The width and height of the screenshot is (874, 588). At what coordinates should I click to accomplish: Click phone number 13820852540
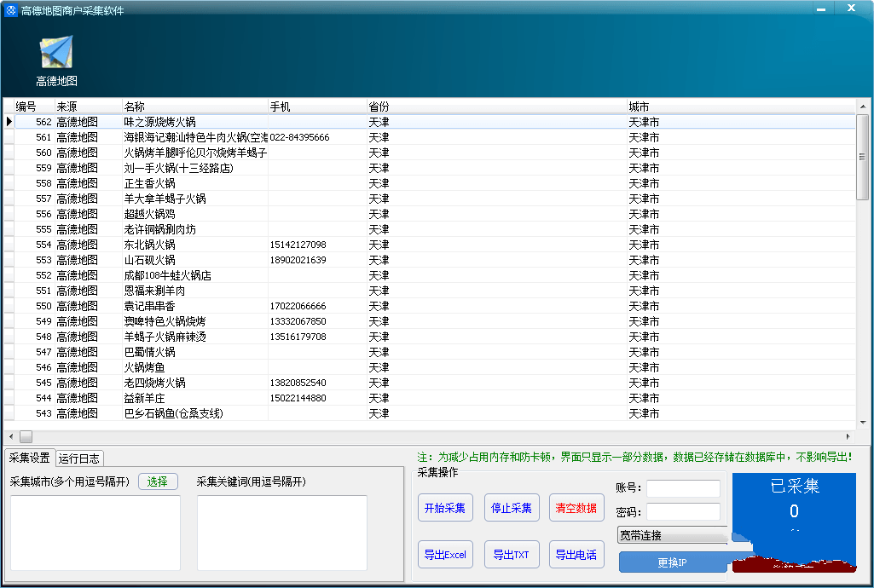coord(298,383)
